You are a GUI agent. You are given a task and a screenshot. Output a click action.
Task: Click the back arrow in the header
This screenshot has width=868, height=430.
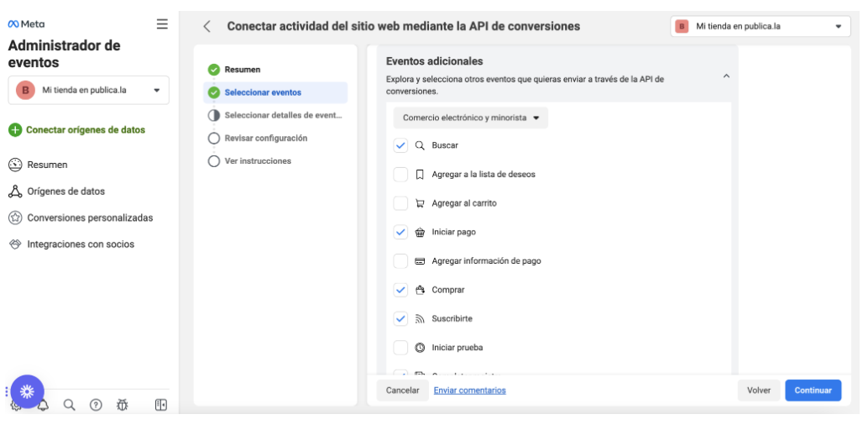pyautogui.click(x=207, y=26)
